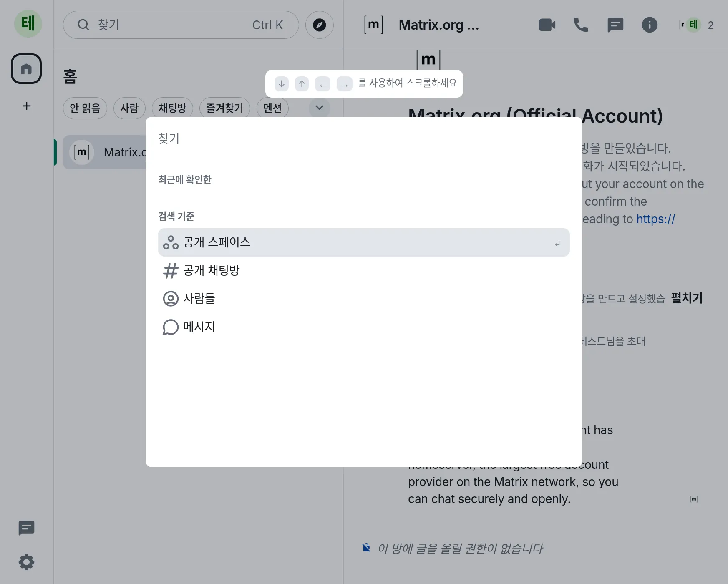Viewport: 728px width, 584px height.
Task: Click the hash icon for public rooms
Action: point(171,271)
